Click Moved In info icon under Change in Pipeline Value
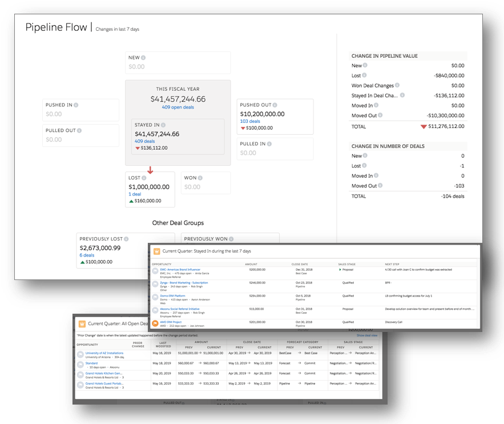Screen dimensions: 504x424 pos(376,105)
